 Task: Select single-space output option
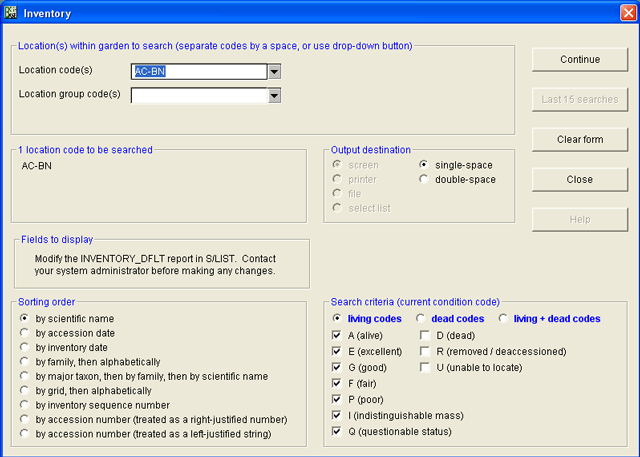424,165
